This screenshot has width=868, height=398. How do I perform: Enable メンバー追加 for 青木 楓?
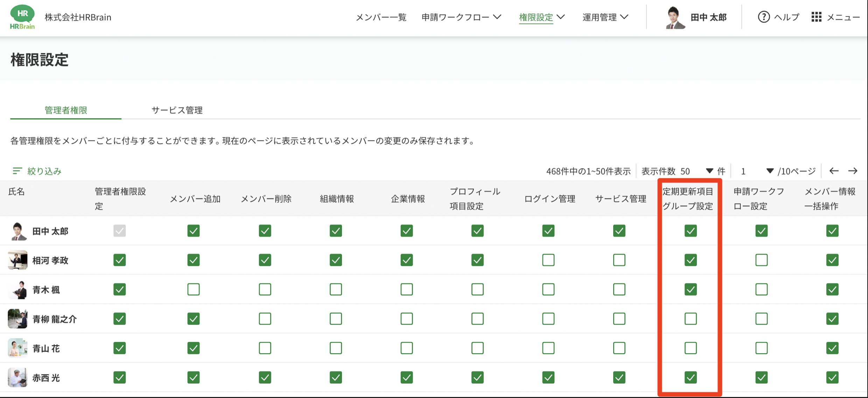(x=194, y=289)
